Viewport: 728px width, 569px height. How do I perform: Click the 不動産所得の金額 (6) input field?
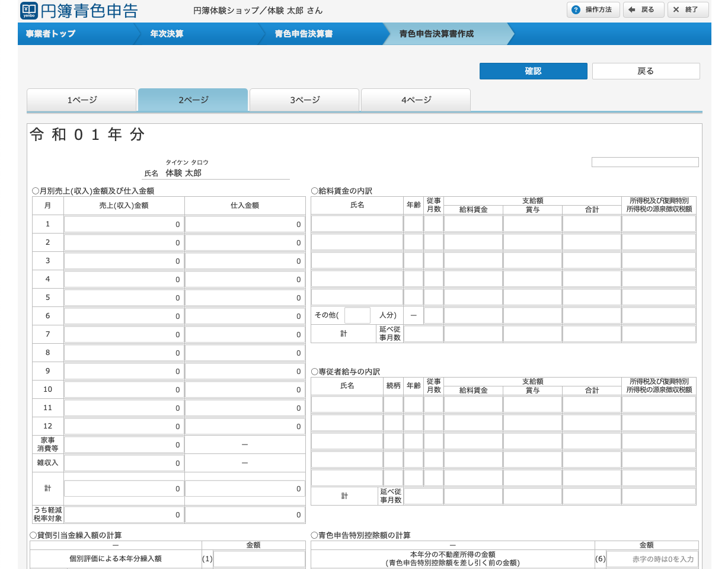tap(652, 559)
